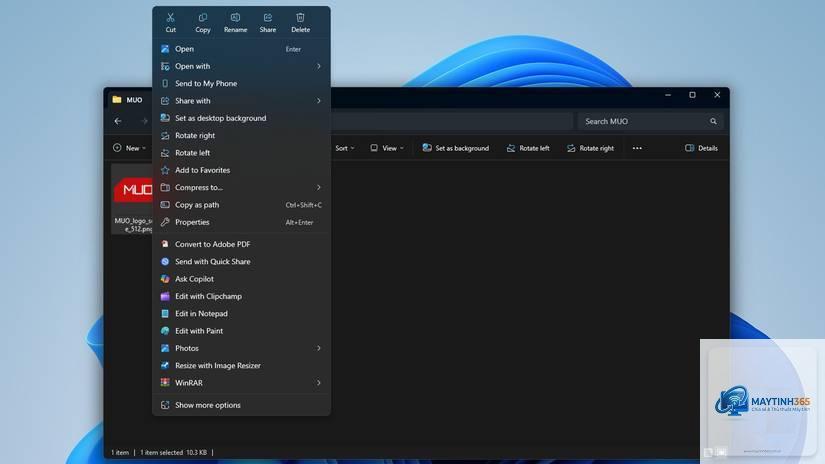Click the forward arrow in File Explorer
Viewport: 825px width, 464px height.
pyautogui.click(x=144, y=121)
